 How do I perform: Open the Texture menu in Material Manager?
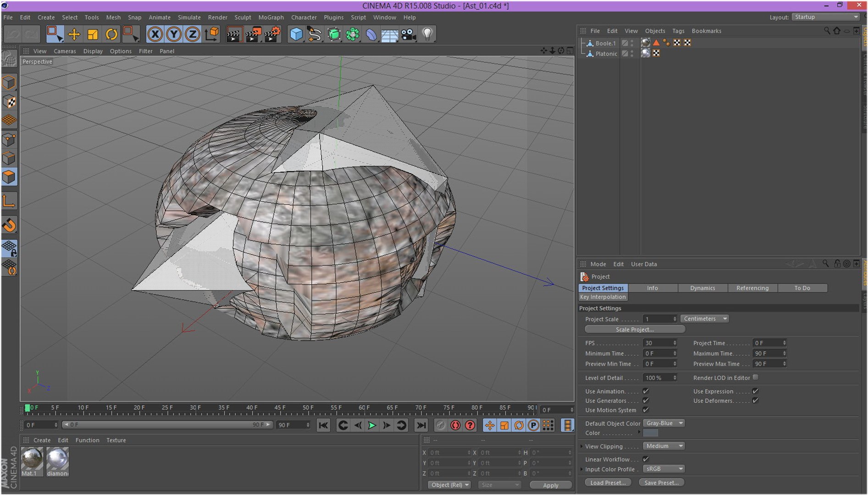click(x=116, y=440)
